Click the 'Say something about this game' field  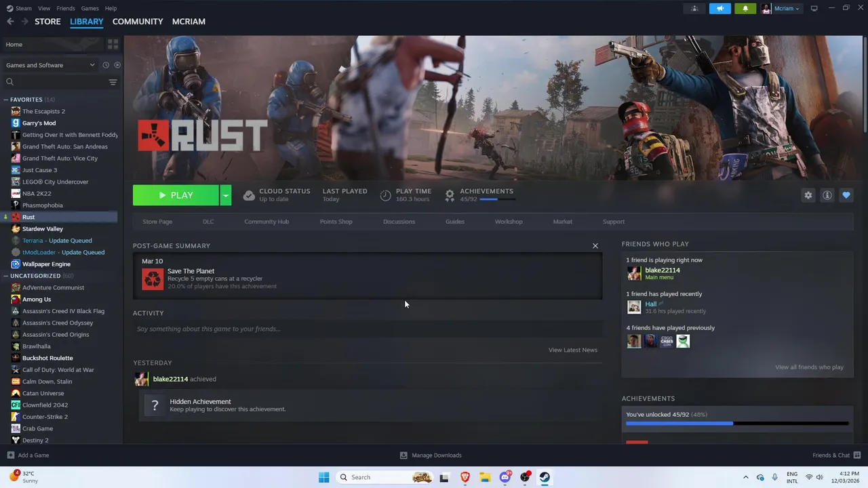(368, 329)
